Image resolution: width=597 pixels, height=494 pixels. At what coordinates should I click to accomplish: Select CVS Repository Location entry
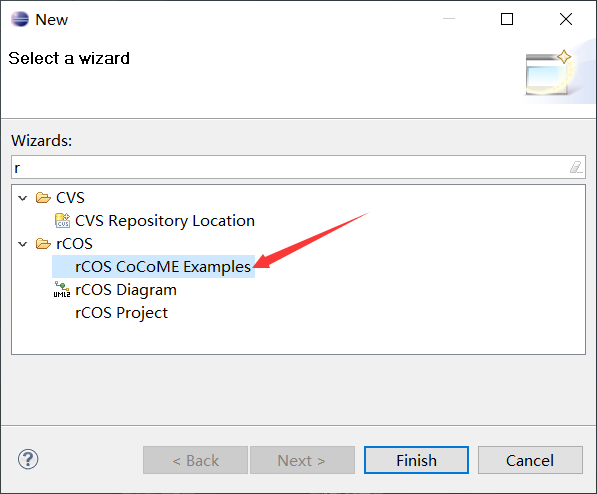tap(164, 221)
